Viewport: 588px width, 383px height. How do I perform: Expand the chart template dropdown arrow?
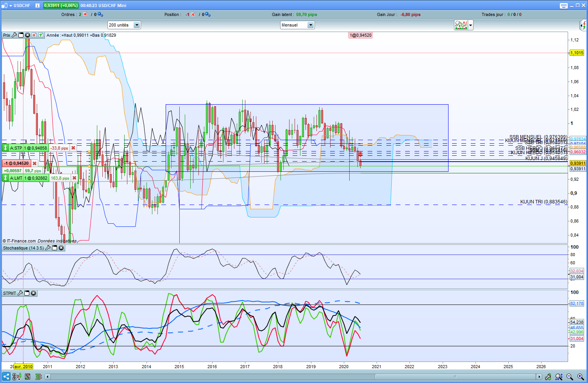pyautogui.click(x=471, y=25)
